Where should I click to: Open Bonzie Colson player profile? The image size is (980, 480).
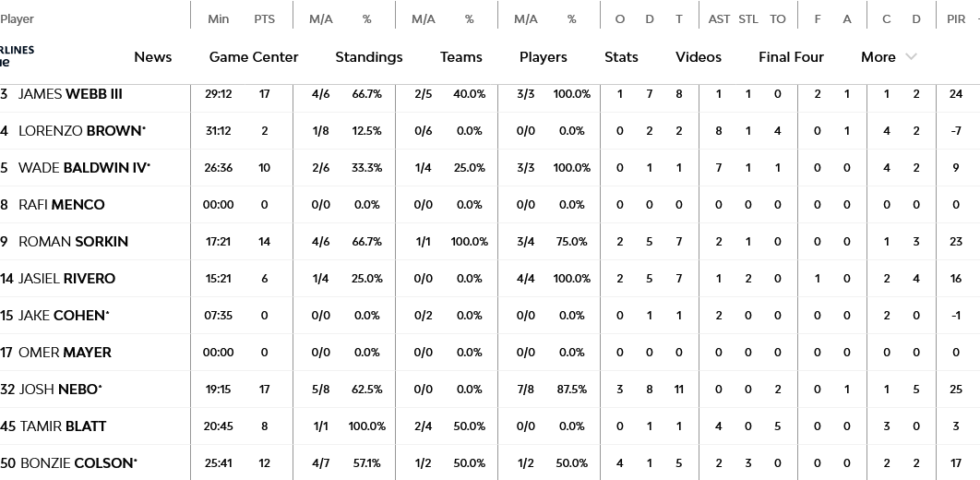[x=78, y=463]
